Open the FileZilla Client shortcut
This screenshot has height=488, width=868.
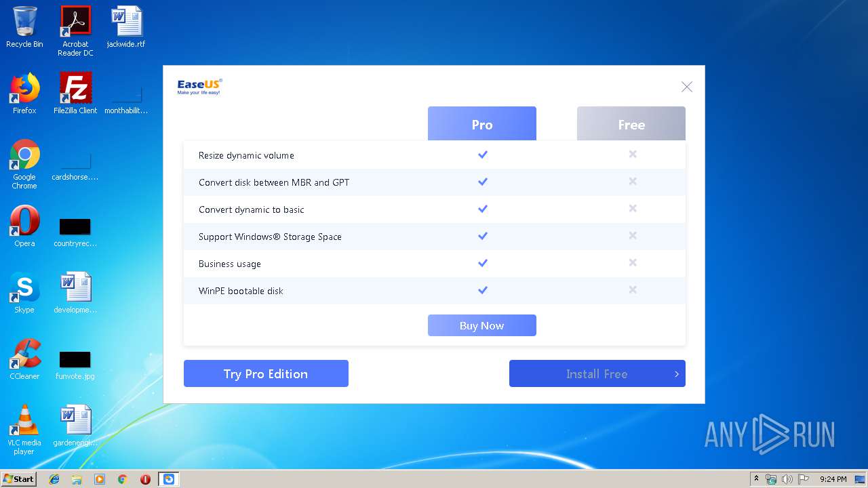tap(75, 94)
